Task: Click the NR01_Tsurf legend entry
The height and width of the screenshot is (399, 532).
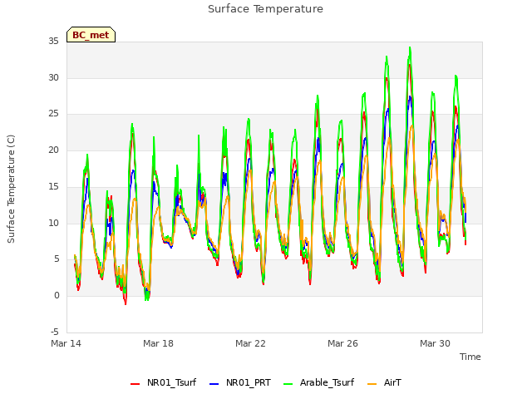Action: (163, 382)
